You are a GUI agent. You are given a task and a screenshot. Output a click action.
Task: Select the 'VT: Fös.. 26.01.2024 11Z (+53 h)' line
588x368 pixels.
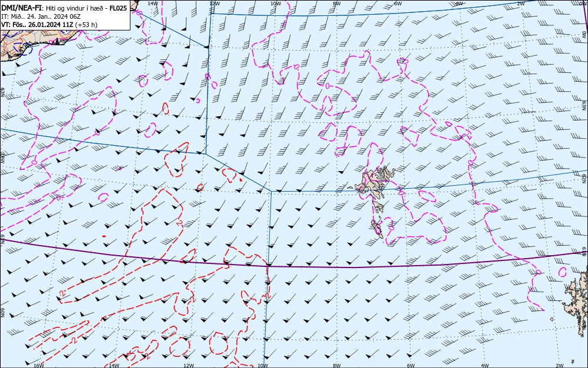tap(49, 25)
